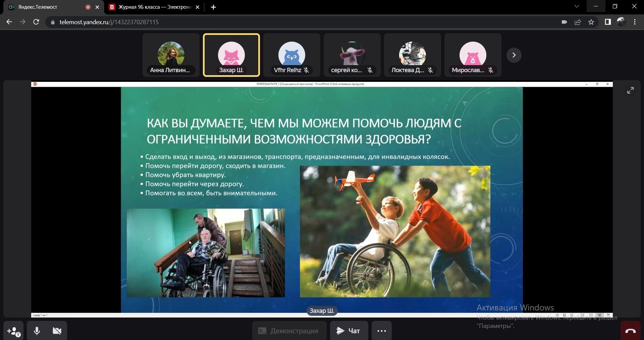The width and height of the screenshot is (644, 340).
Task: Select Анна Литвин participant tile
Action: (x=171, y=55)
